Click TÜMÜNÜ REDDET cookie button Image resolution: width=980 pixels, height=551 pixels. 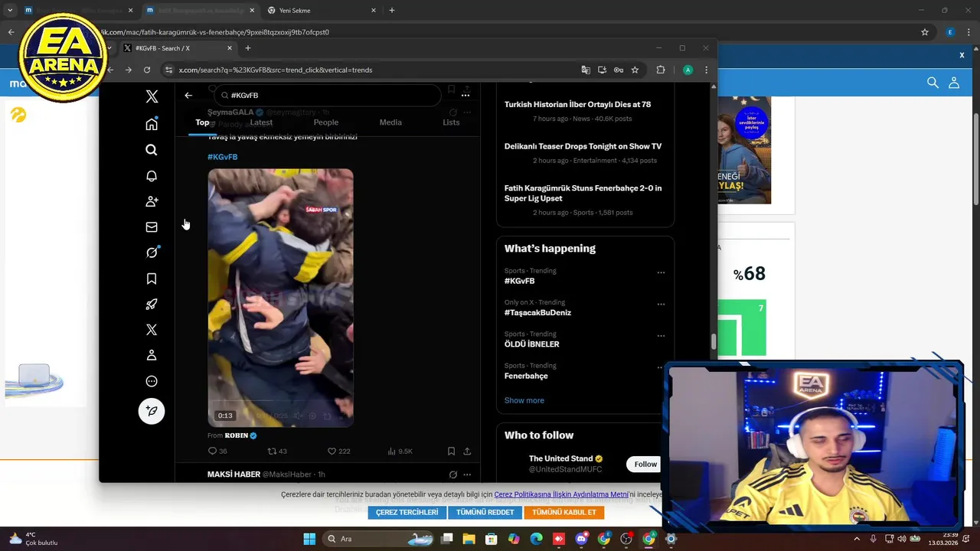[x=485, y=512]
